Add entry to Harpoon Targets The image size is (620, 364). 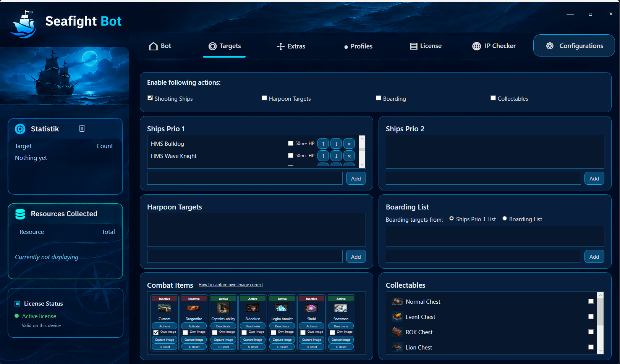coord(356,257)
